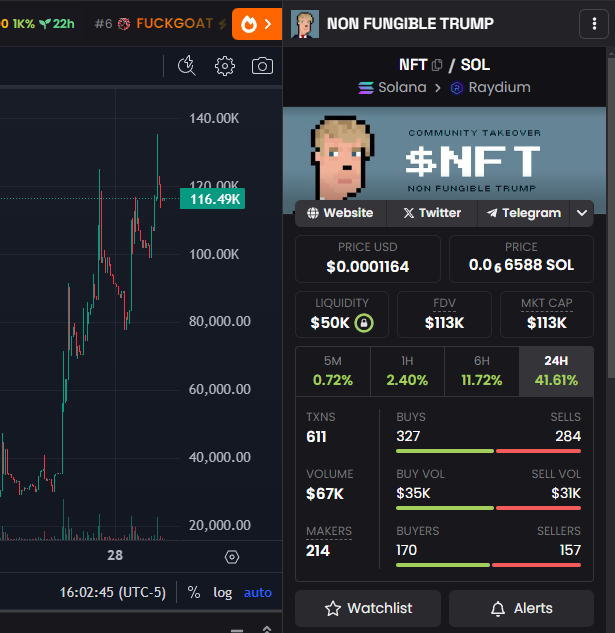Copy the NFT token address icon
This screenshot has width=615, height=633.
click(437, 65)
